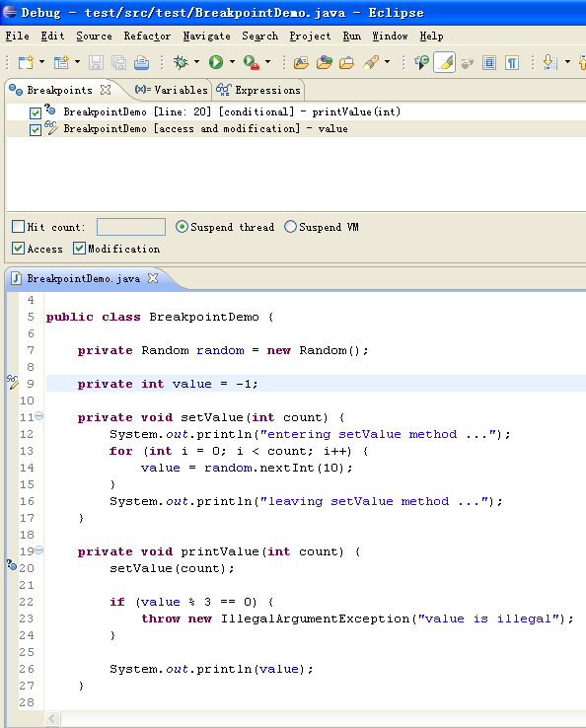This screenshot has height=728, width=586.
Task: Click Show Whitespace Characters pilcrow icon
Action: (x=512, y=62)
